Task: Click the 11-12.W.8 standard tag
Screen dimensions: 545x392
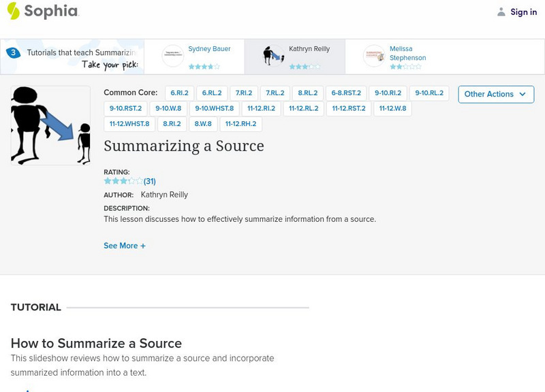Action: [x=392, y=108]
